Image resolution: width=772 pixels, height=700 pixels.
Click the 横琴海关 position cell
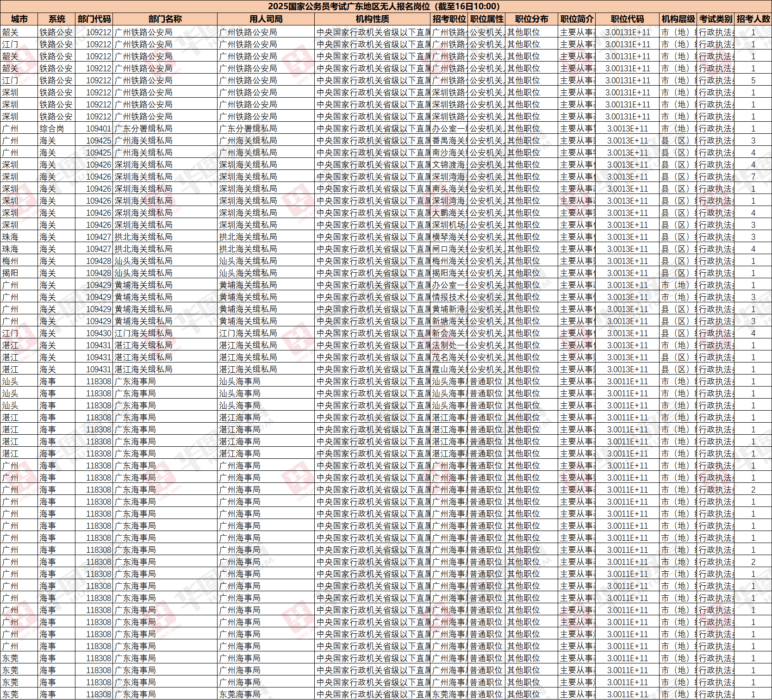tap(449, 237)
